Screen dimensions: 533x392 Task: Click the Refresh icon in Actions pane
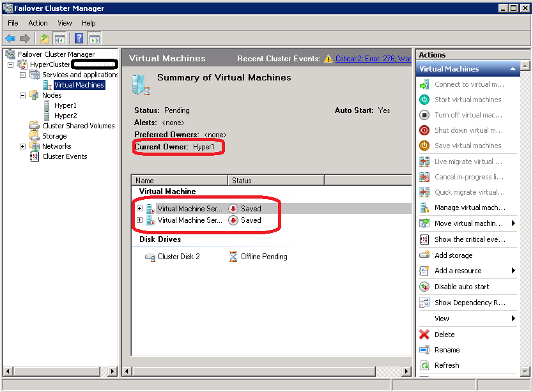click(x=424, y=365)
